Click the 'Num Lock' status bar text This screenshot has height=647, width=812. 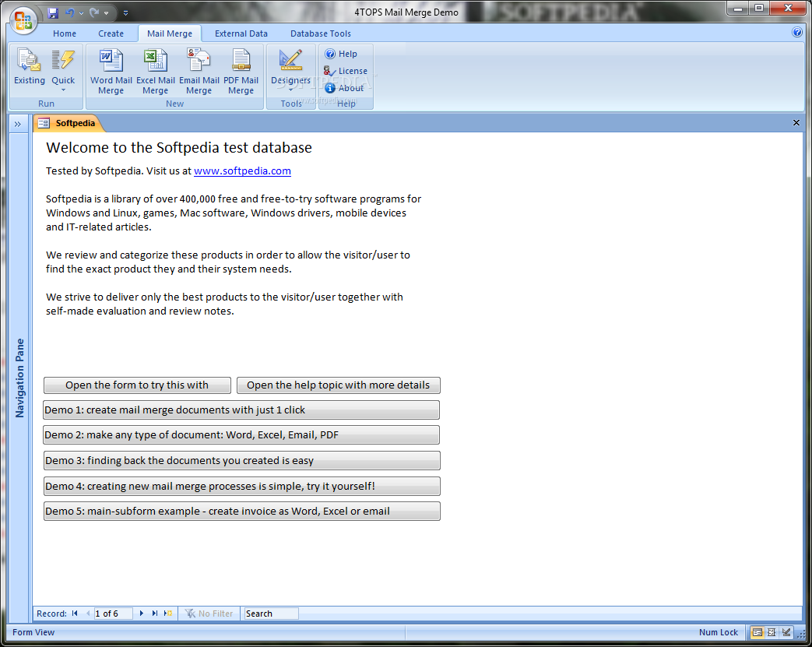(x=719, y=632)
